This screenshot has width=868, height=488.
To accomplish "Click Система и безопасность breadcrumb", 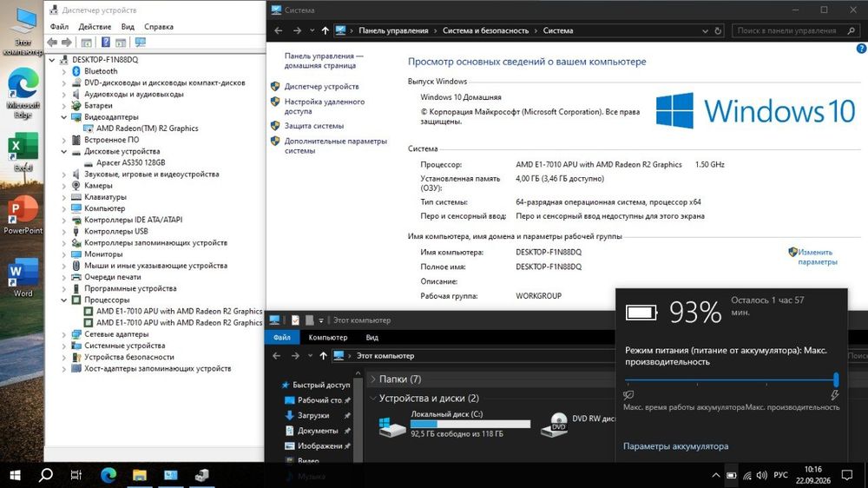I will pos(485,31).
